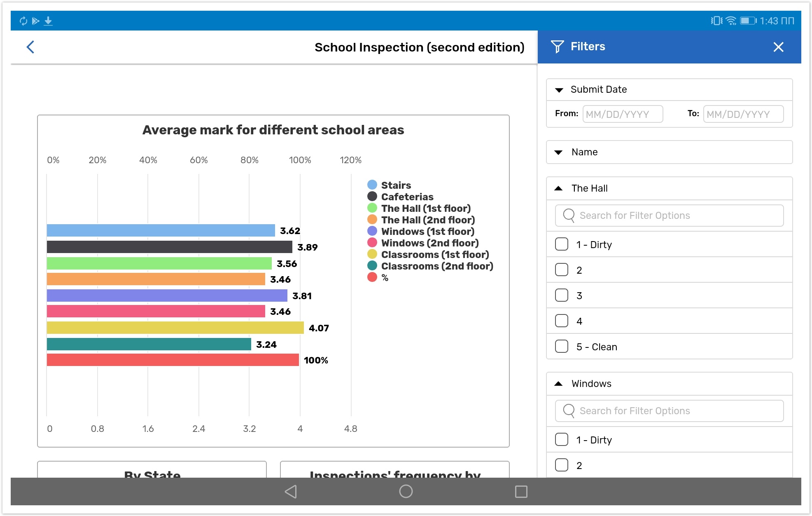
Task: Tap the download icon in status bar
Action: tap(48, 21)
